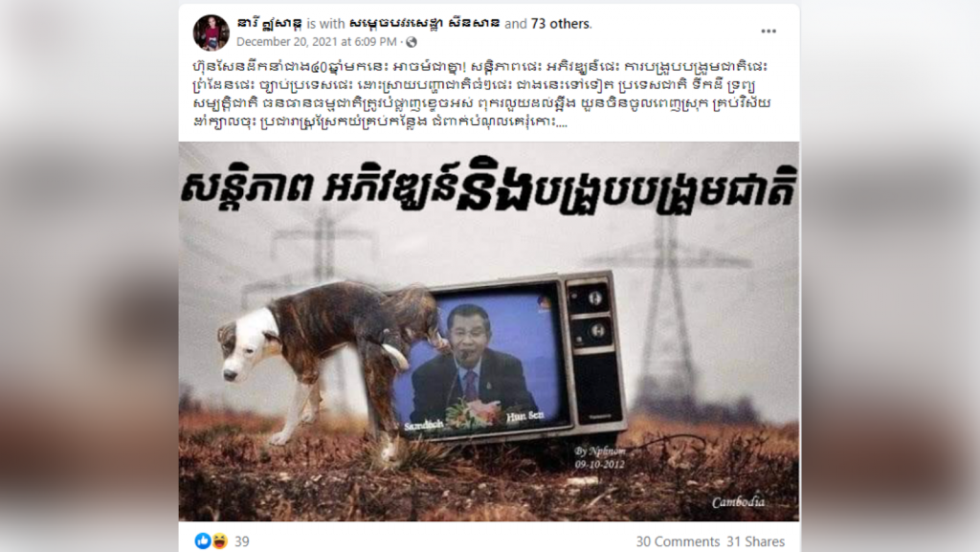Click the poster's profile avatar picture

pyautogui.click(x=211, y=33)
